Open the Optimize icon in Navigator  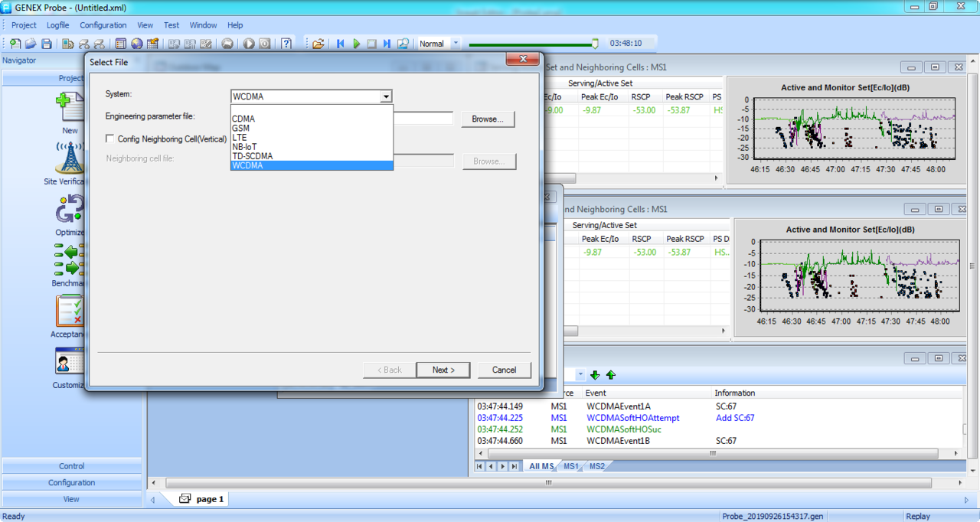(70, 210)
